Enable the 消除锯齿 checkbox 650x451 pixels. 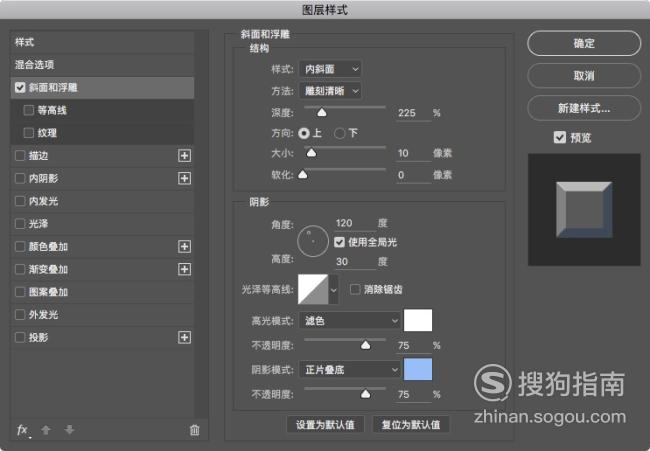tap(355, 289)
